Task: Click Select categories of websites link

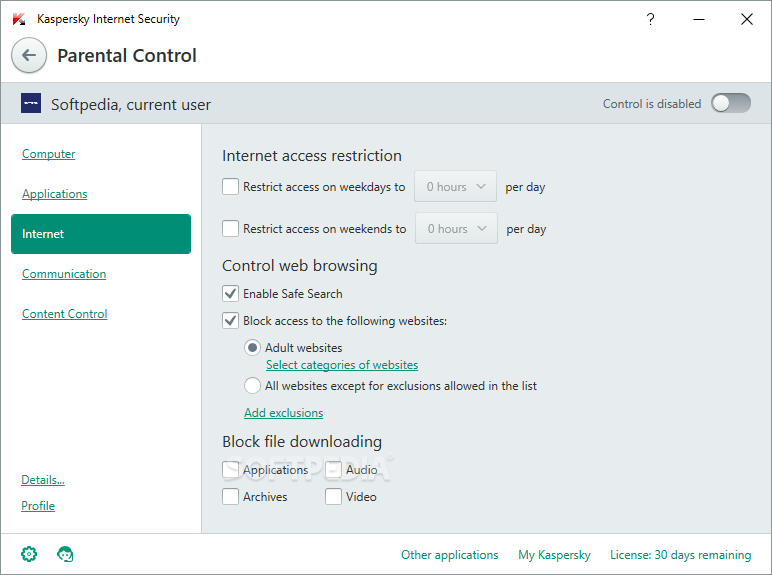Action: coord(342,365)
